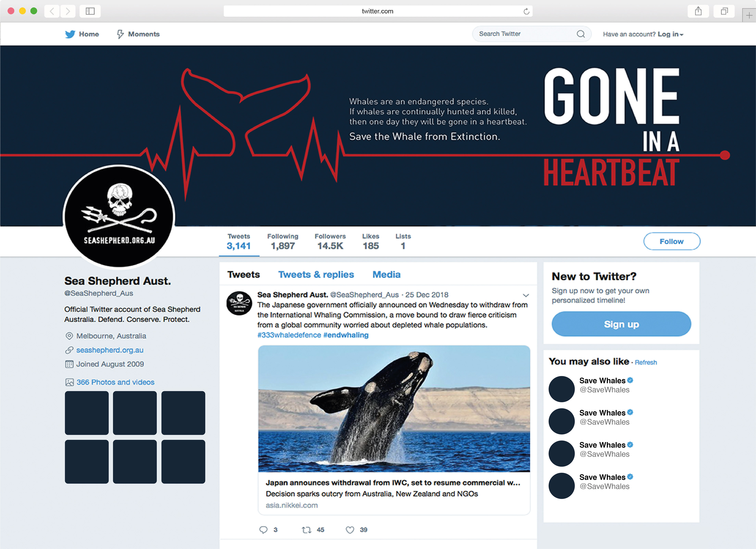Click the Twitter bird Home icon
Screen dimensions: 756x549
tap(70, 34)
